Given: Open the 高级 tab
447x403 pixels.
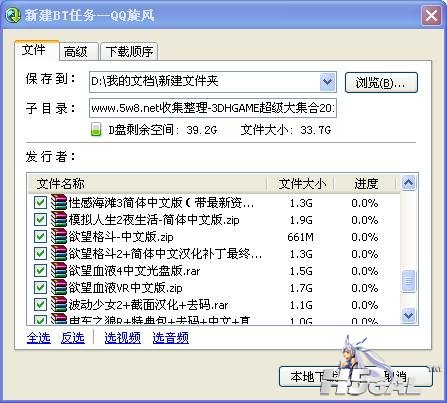Looking at the screenshot, I should [x=78, y=52].
